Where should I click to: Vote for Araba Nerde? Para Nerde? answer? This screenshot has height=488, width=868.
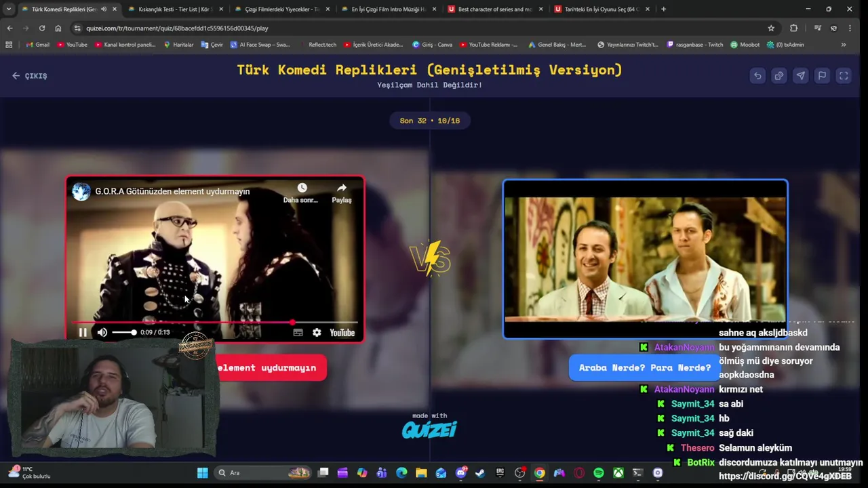[x=645, y=367]
